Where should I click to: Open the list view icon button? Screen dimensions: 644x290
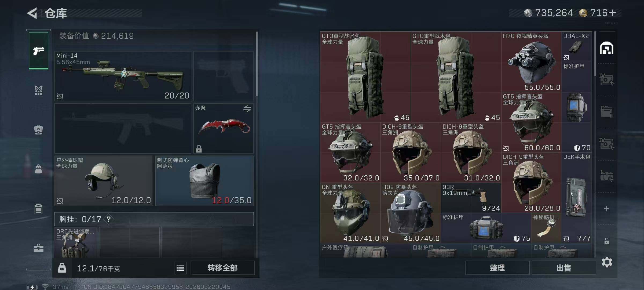tap(180, 268)
